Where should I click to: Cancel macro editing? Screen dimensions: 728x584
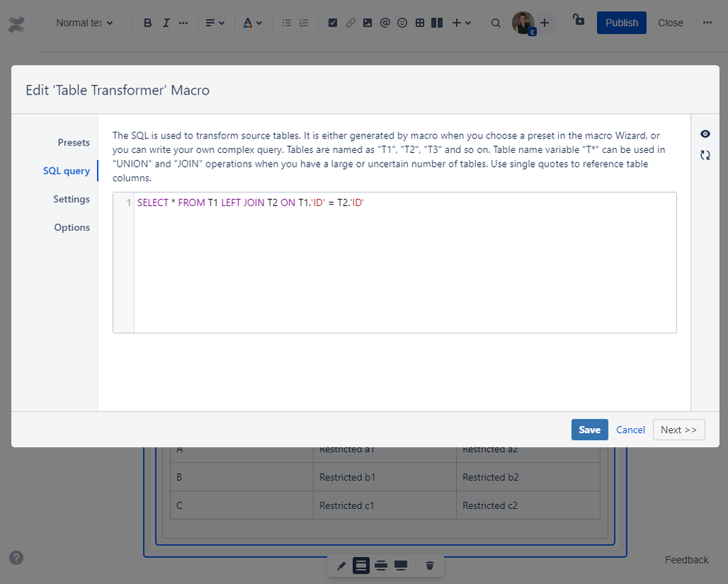point(630,430)
